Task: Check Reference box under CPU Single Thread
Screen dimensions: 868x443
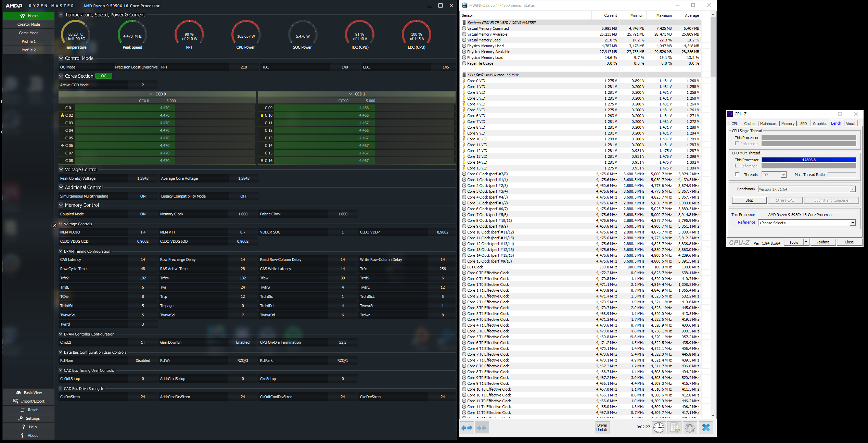Action: click(x=737, y=144)
